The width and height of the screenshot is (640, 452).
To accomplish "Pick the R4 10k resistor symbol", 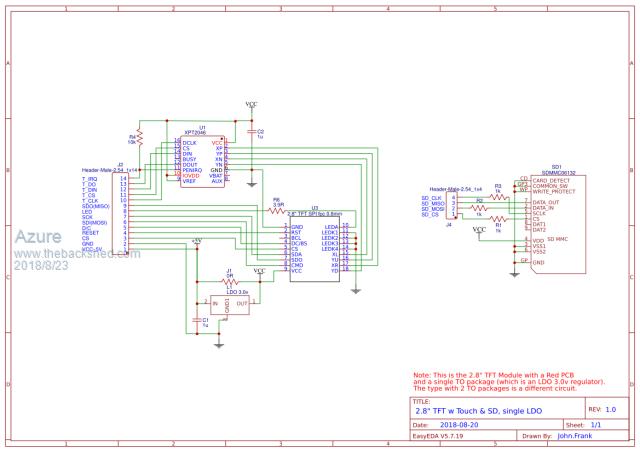I will [140, 137].
